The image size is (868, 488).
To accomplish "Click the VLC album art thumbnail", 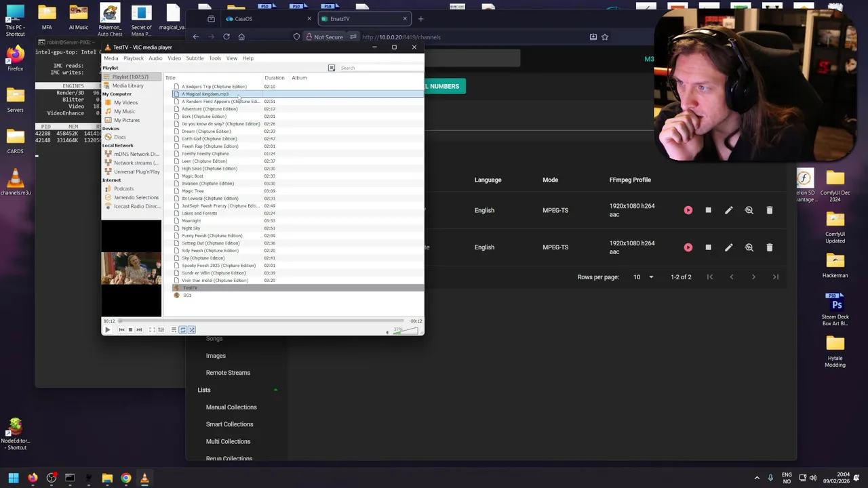I will point(132,268).
